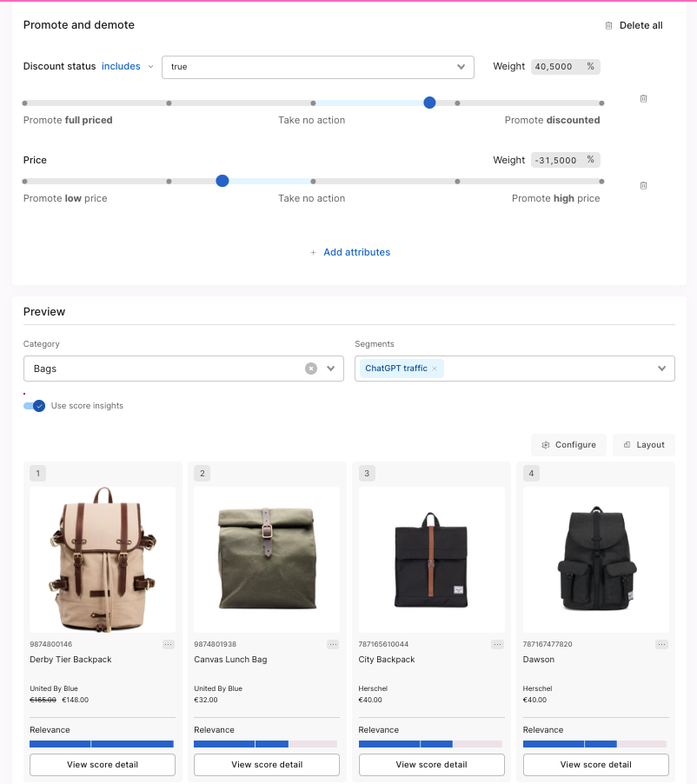Click trash icon for Price rule

point(643,185)
